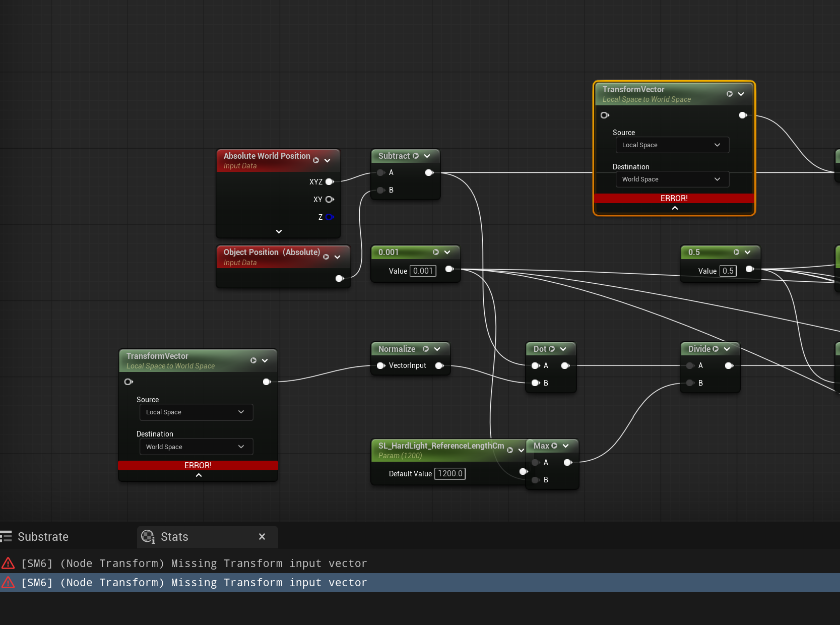Image resolution: width=840 pixels, height=625 pixels.
Task: Click the unselected TransformVector node's output pin
Action: (267, 382)
